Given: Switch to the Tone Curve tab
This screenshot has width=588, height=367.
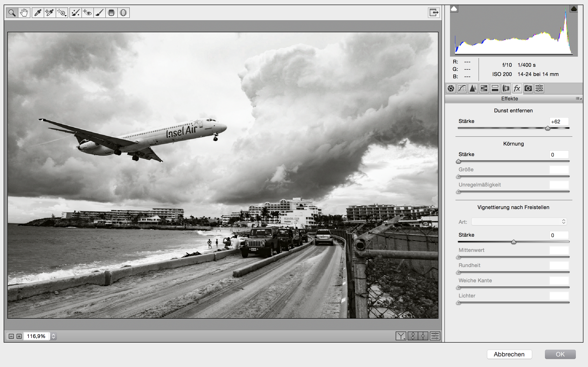Looking at the screenshot, I should 462,88.
